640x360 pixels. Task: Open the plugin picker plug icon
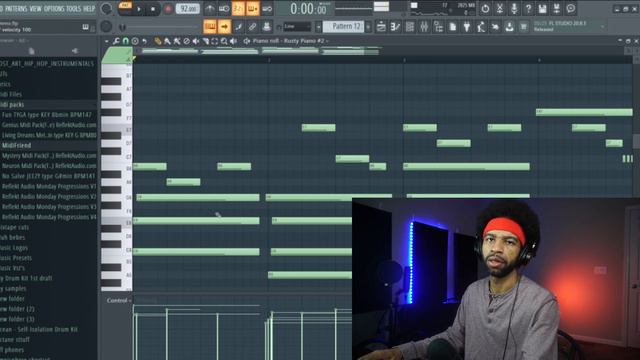click(x=467, y=27)
